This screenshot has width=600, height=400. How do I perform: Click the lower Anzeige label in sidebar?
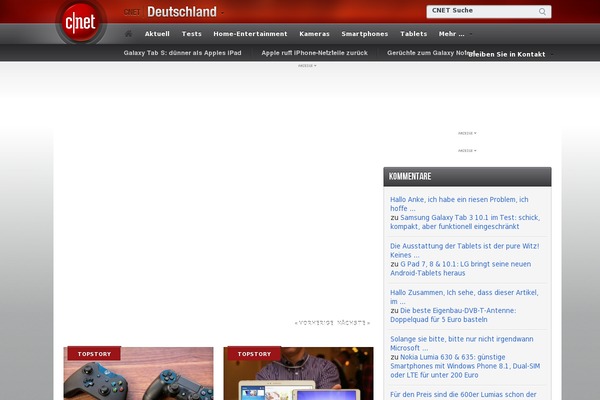pyautogui.click(x=467, y=150)
